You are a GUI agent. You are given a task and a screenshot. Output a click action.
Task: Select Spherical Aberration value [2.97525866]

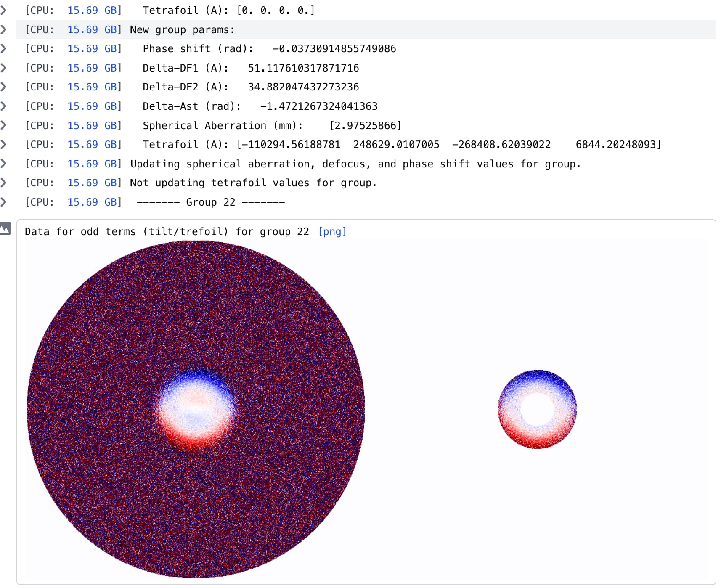pyautogui.click(x=366, y=126)
